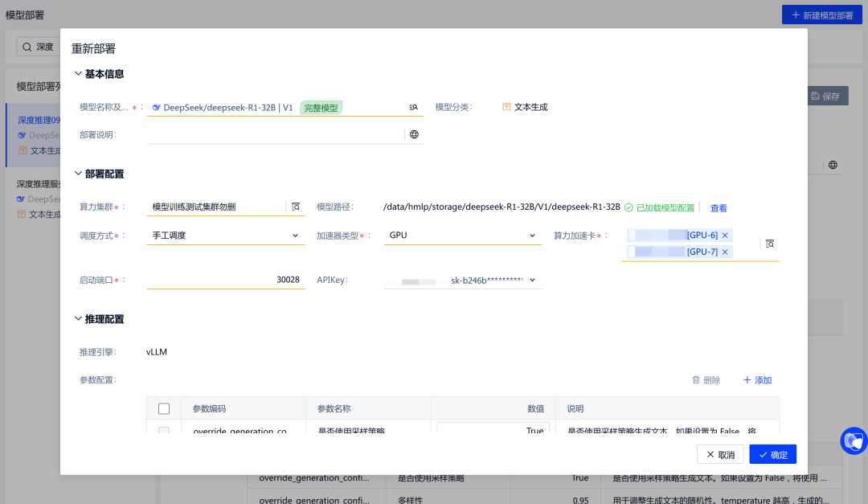The width and height of the screenshot is (868, 504).
Task: Expand the APIKey dropdown
Action: 531,280
